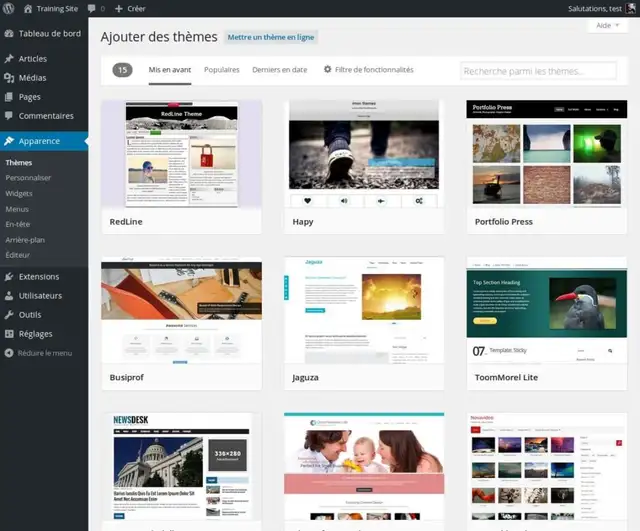Image resolution: width=640 pixels, height=531 pixels.
Task: Select the Hapy theme thumbnail
Action: click(364, 154)
